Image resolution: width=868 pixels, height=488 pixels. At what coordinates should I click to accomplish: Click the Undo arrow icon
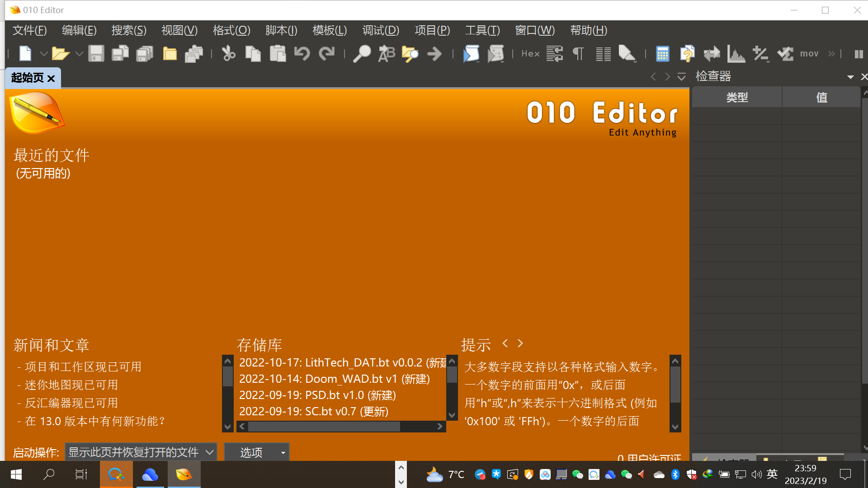[x=302, y=54]
